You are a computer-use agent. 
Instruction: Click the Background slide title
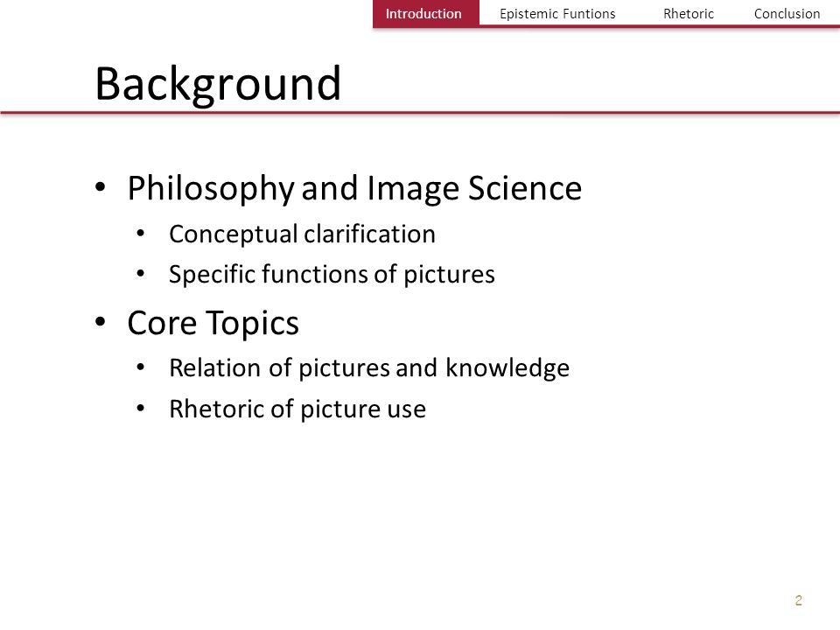pyautogui.click(x=218, y=84)
